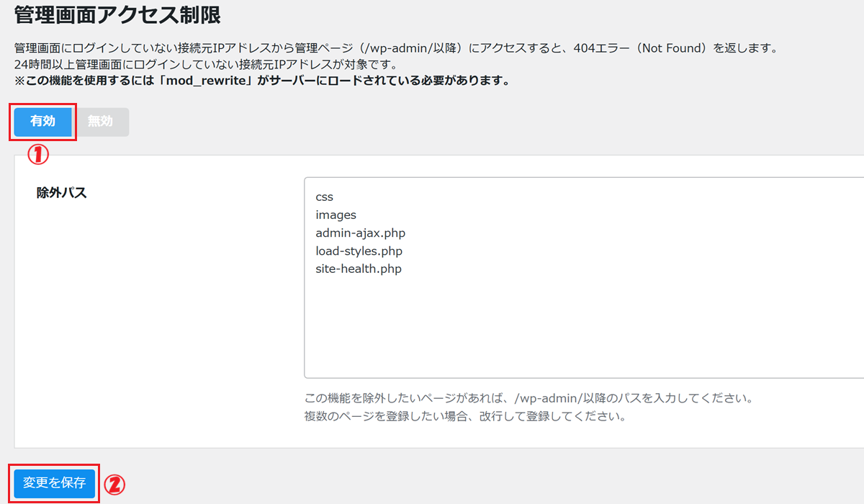Image resolution: width=864 pixels, height=504 pixels.
Task: Click the 管理画面アクセス制限 page heading
Action: (x=117, y=14)
